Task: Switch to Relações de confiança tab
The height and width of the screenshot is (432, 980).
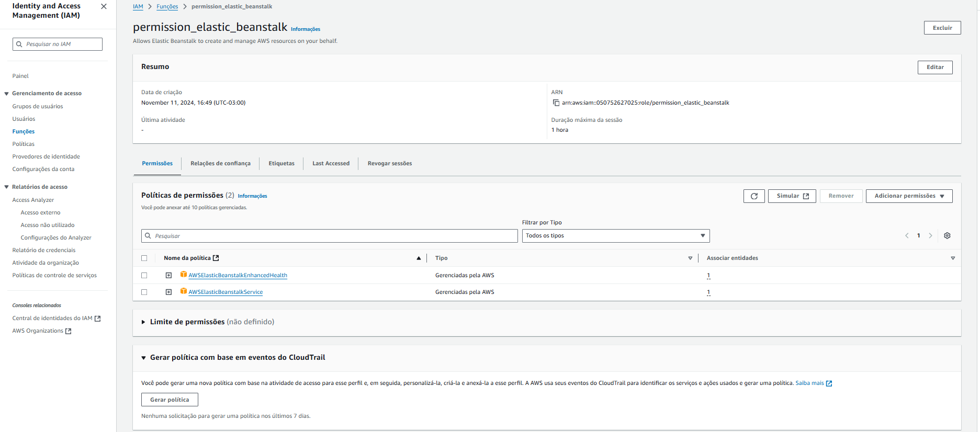Action: 220,164
